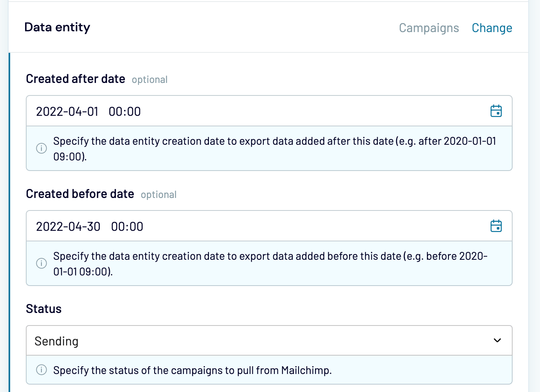Open the Status dropdown showing Sending

[269, 340]
